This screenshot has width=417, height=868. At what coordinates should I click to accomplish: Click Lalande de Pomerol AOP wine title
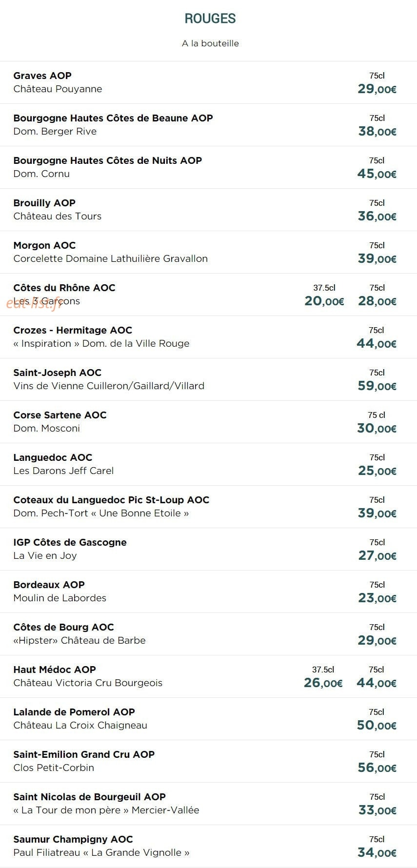click(x=74, y=712)
